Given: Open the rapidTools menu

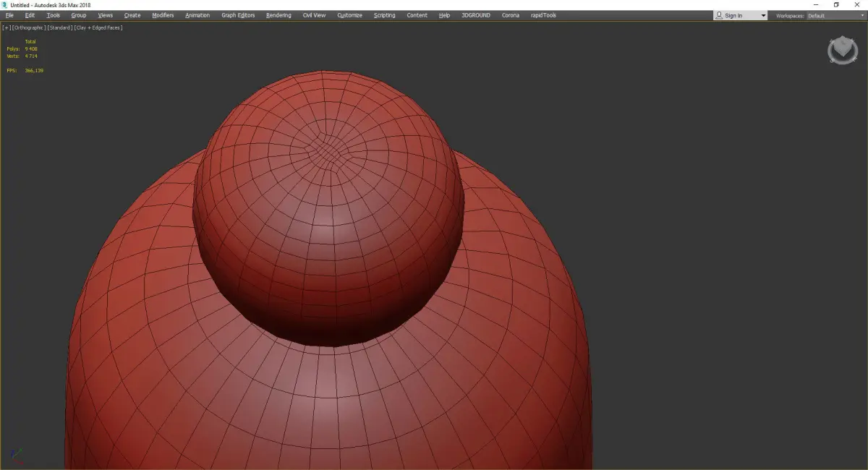Looking at the screenshot, I should click(x=543, y=15).
